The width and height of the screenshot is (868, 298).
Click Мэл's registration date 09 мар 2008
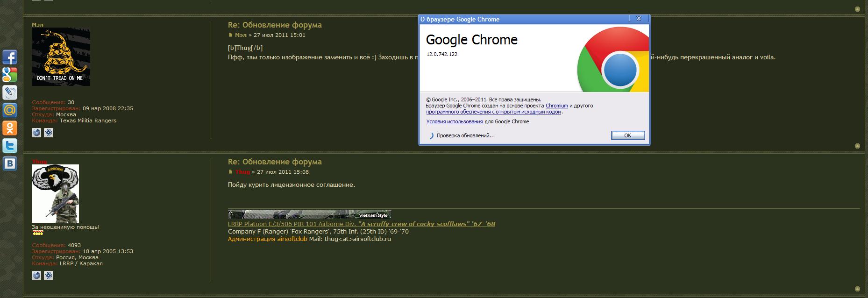click(x=108, y=108)
